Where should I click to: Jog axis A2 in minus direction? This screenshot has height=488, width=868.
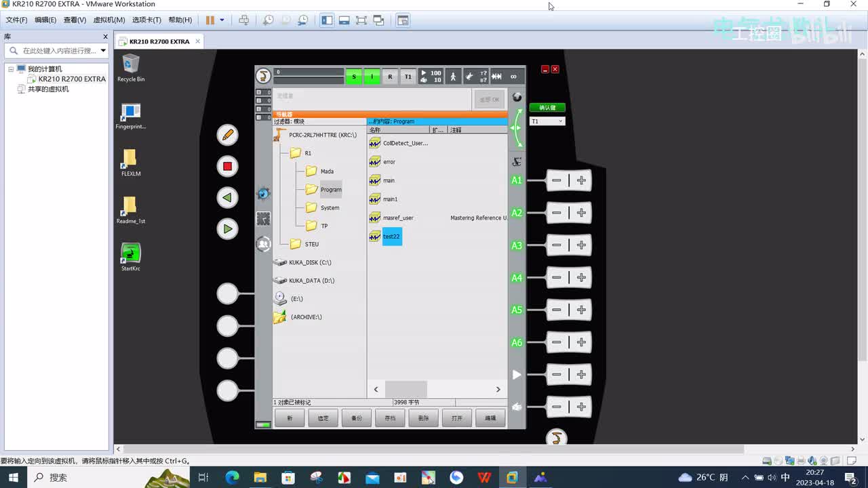(557, 213)
